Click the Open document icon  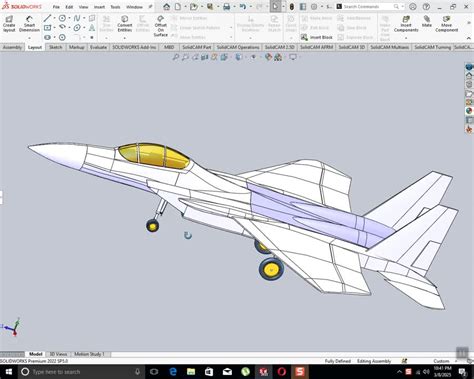click(194, 6)
